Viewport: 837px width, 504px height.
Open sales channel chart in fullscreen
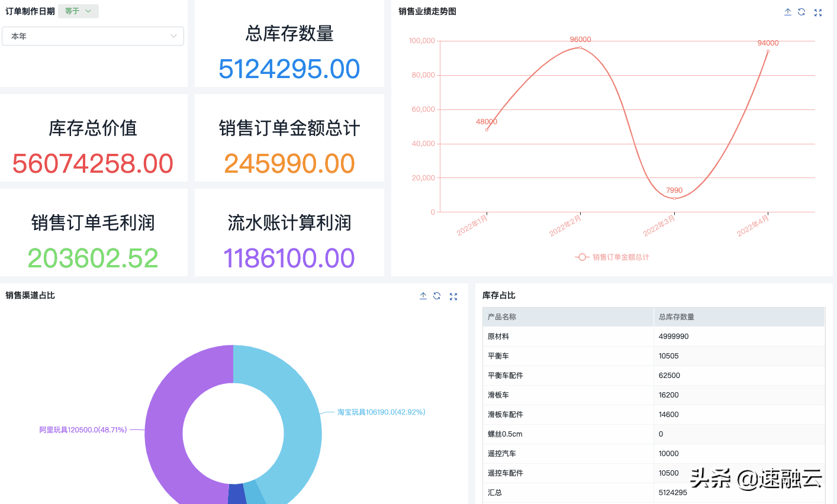(453, 296)
